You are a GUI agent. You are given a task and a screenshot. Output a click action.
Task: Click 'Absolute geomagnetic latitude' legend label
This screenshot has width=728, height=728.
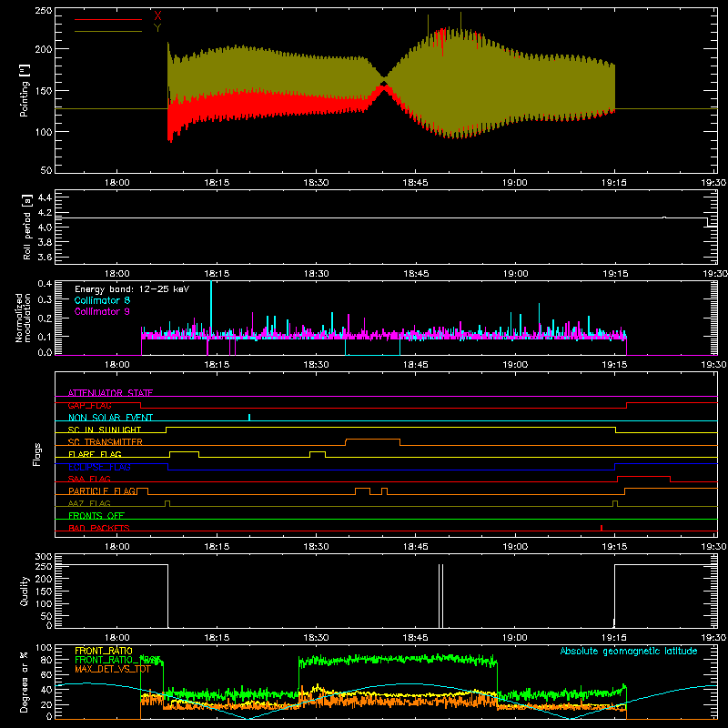(x=629, y=651)
